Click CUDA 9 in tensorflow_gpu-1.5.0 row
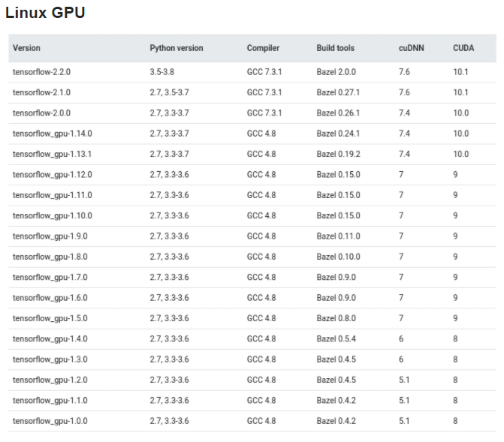 coord(455,319)
